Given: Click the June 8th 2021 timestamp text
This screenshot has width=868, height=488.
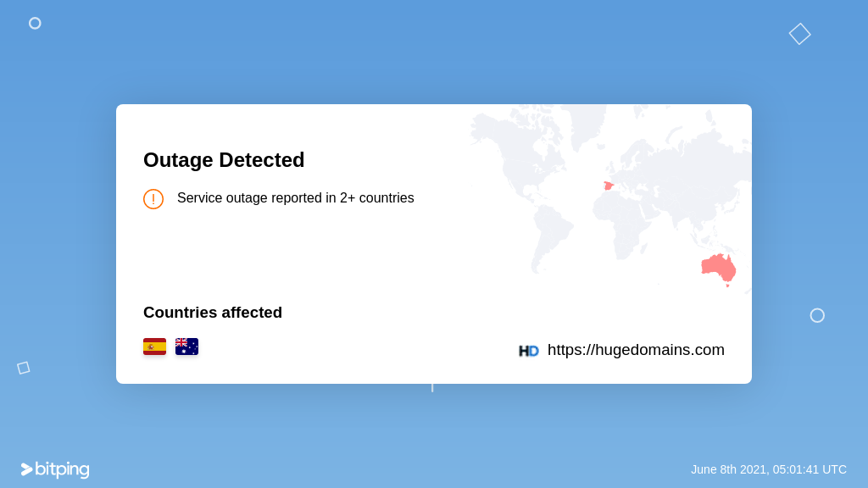Looking at the screenshot, I should pyautogui.click(x=768, y=469).
